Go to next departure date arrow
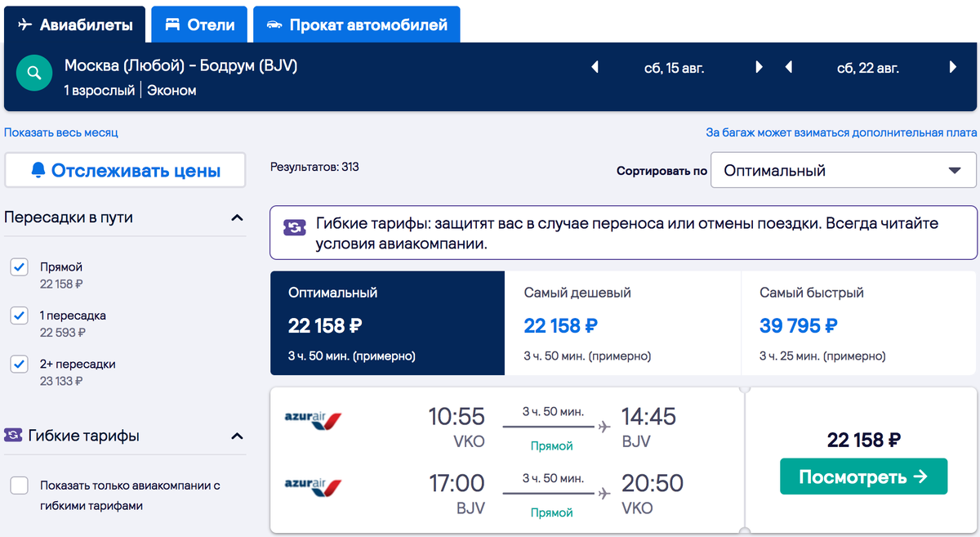Viewport: 980px width, 537px height. 759,68
